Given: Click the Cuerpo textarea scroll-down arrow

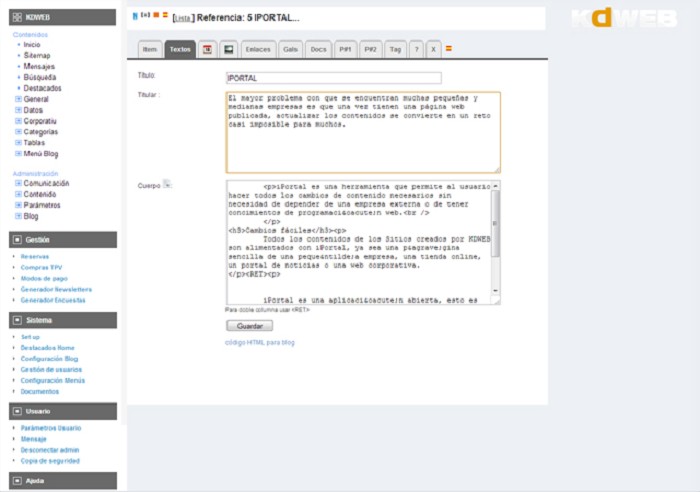Looking at the screenshot, I should [x=496, y=291].
